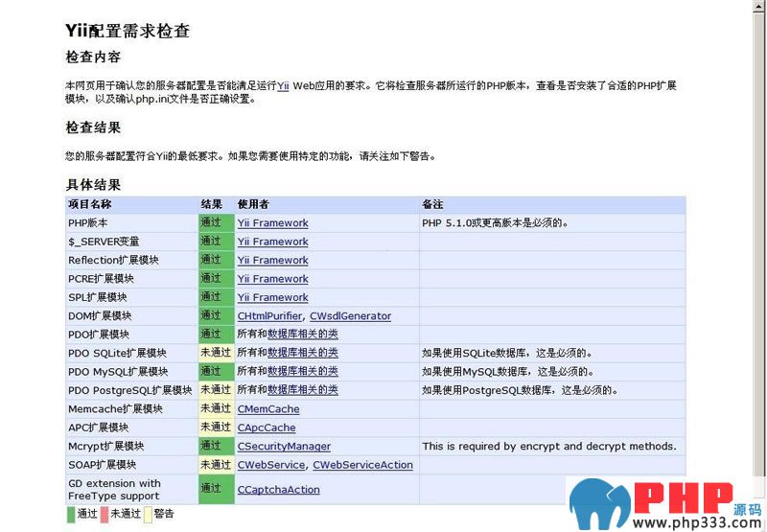Open the CApcCache link
Screen dimensions: 767x532
(267, 428)
